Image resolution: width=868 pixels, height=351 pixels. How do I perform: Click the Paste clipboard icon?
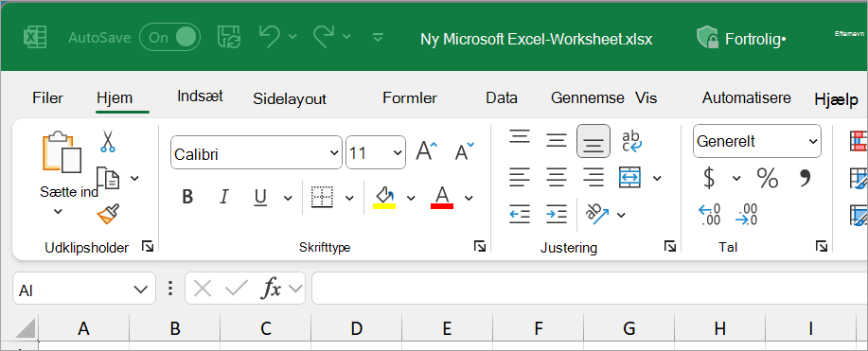click(x=62, y=152)
